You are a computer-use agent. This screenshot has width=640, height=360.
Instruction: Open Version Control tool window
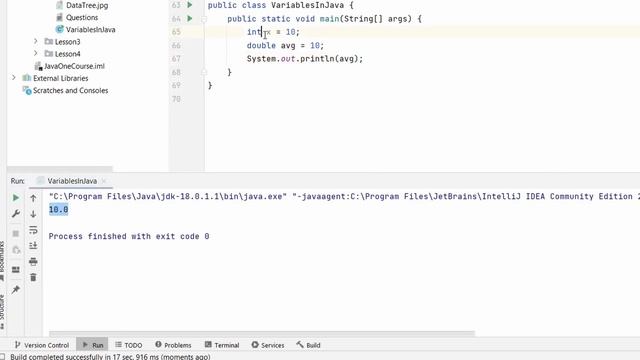42,345
